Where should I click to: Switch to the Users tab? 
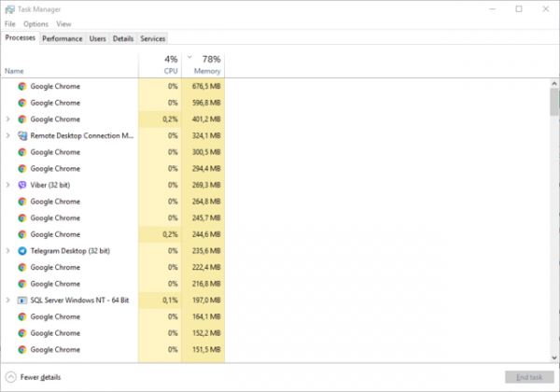click(97, 38)
